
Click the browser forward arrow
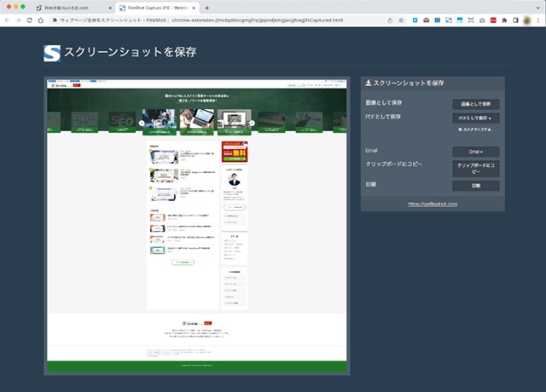click(19, 20)
